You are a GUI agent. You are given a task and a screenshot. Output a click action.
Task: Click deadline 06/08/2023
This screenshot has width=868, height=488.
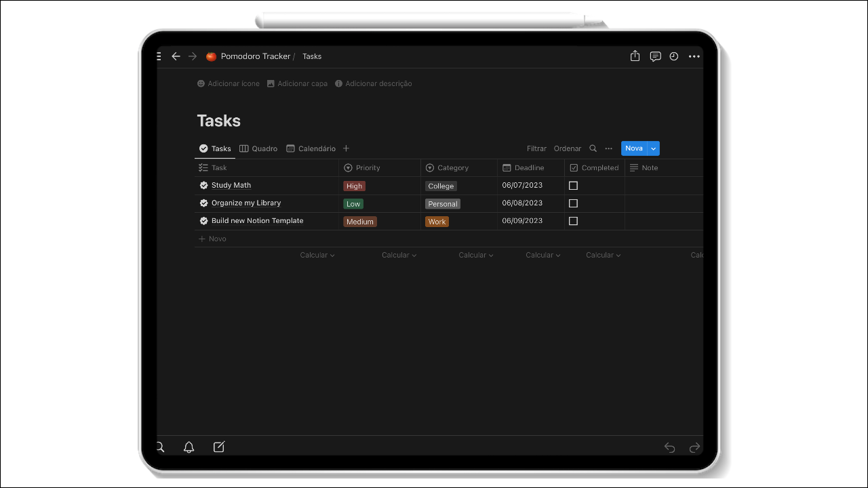(x=522, y=203)
